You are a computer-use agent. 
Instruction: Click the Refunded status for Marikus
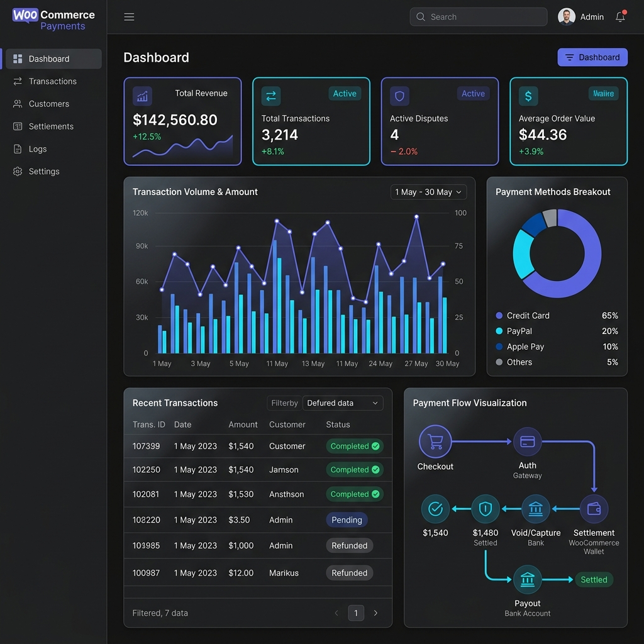coord(350,573)
